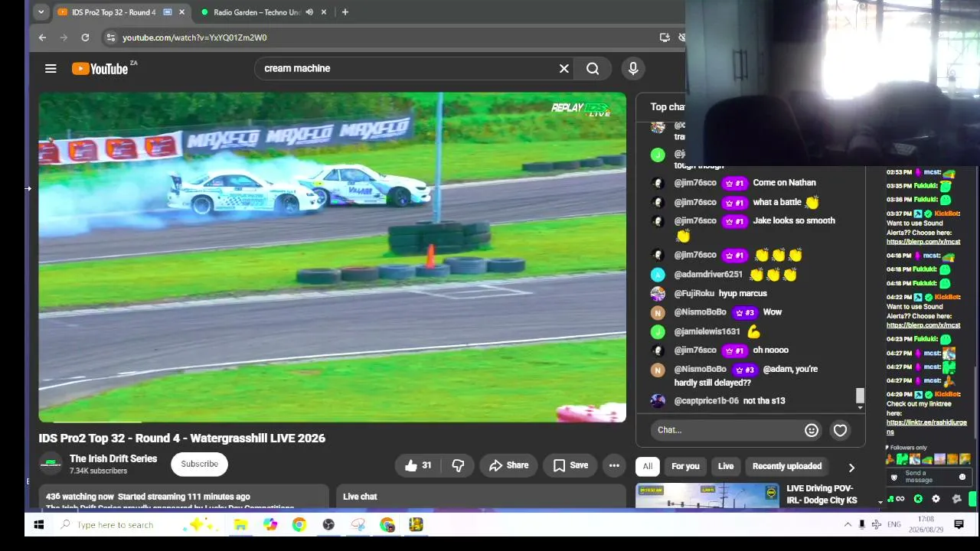This screenshot has height=551, width=980.
Task: Open Kick chat settings gear
Action: (x=936, y=499)
